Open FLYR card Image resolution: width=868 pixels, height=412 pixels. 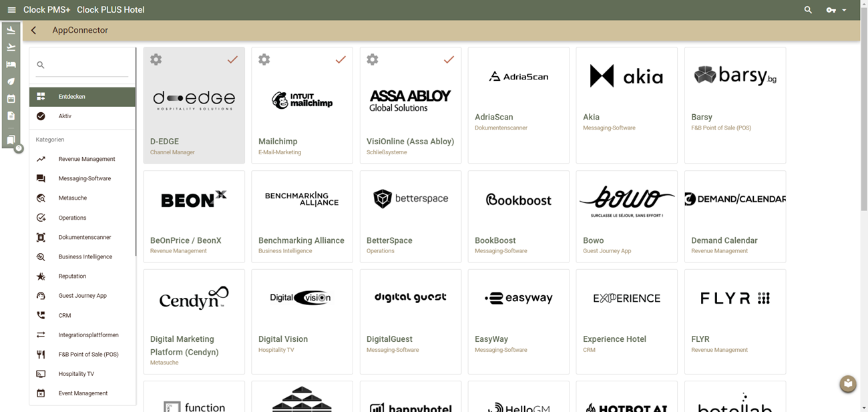[735, 322]
